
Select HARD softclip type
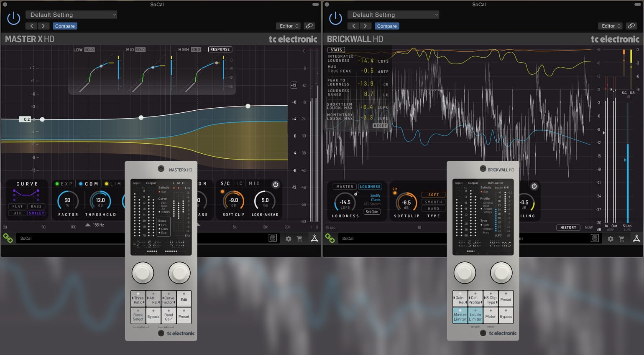[434, 209]
